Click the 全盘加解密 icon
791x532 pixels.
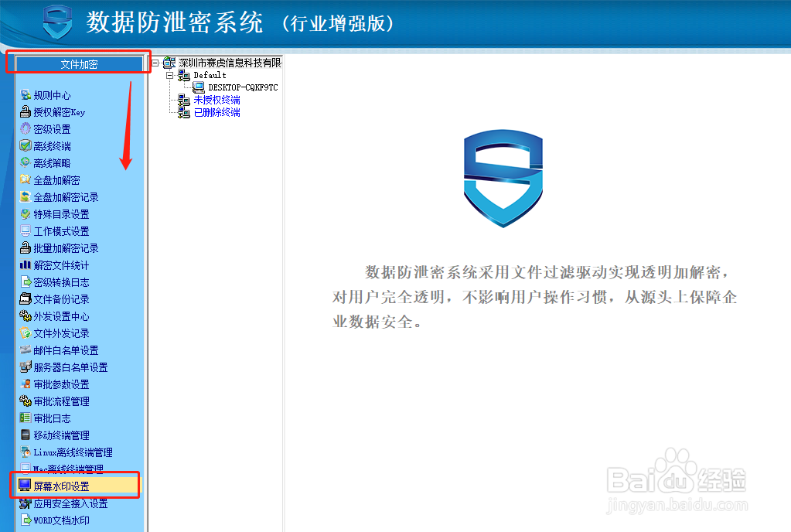[x=26, y=179]
